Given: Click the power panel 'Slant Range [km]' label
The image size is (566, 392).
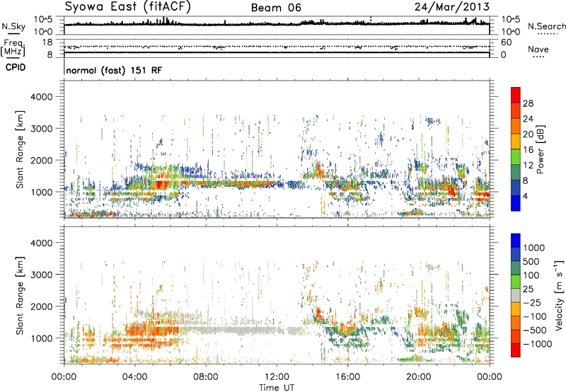Looking at the screenshot, I should (20, 149).
